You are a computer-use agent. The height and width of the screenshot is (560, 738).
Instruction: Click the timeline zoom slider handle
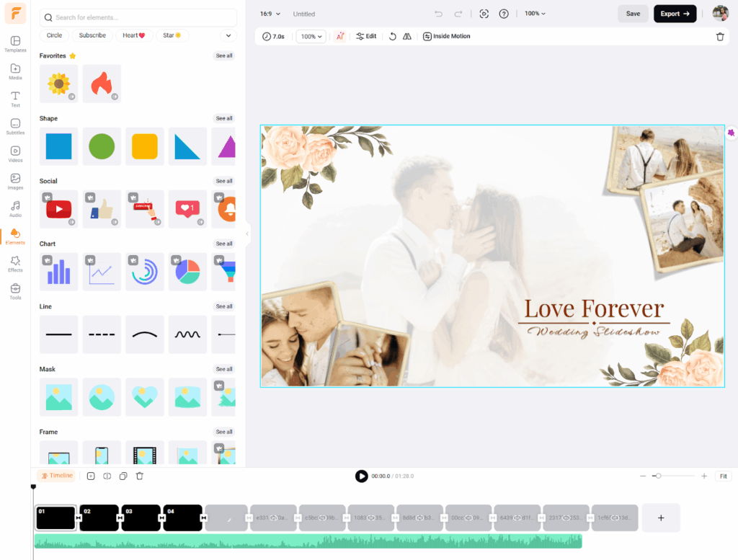pyautogui.click(x=657, y=476)
